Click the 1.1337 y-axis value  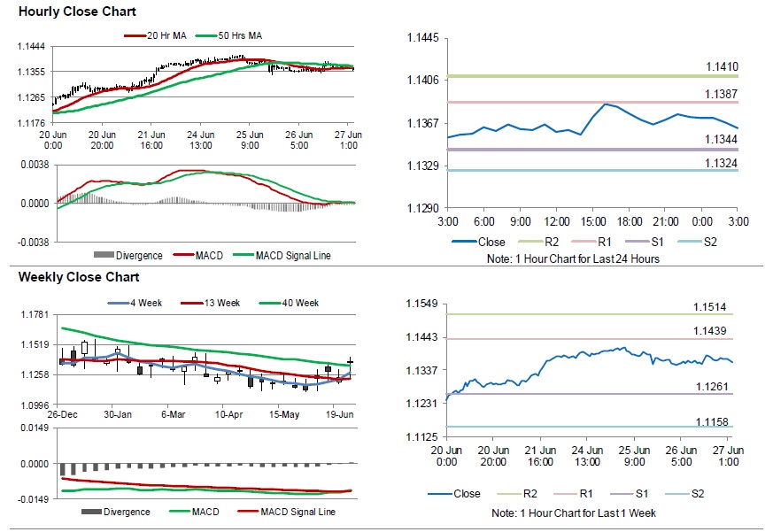click(421, 370)
